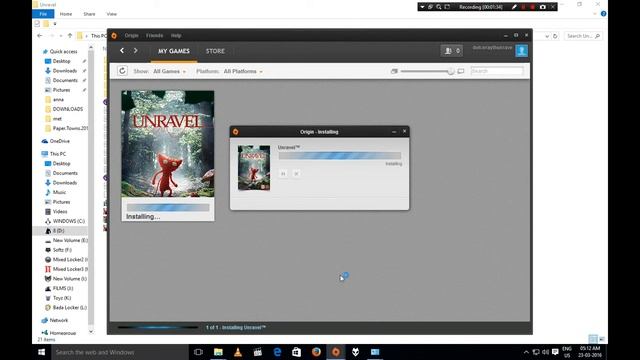Open FILMS (J:) drive in sidebar
Viewport: 640px width, 360px height.
pyautogui.click(x=62, y=288)
